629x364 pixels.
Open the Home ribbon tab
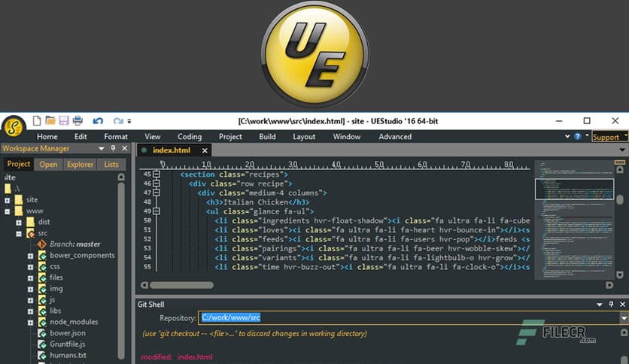pos(47,137)
